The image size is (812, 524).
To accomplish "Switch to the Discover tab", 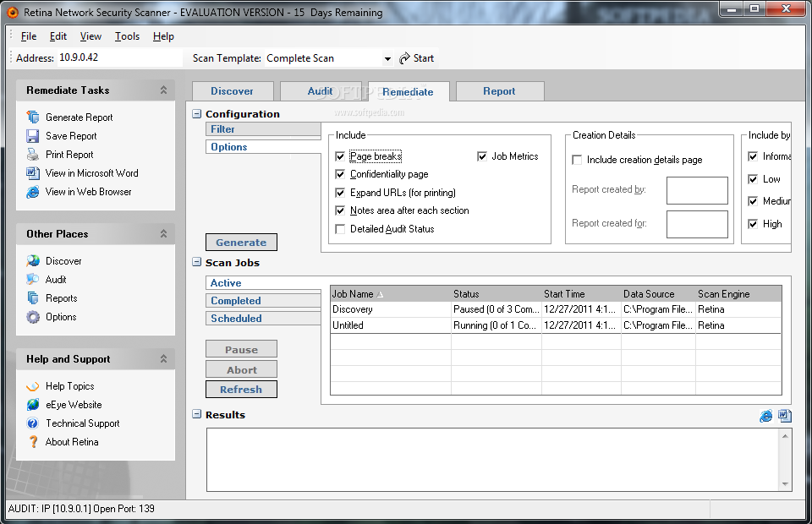I will (x=233, y=91).
